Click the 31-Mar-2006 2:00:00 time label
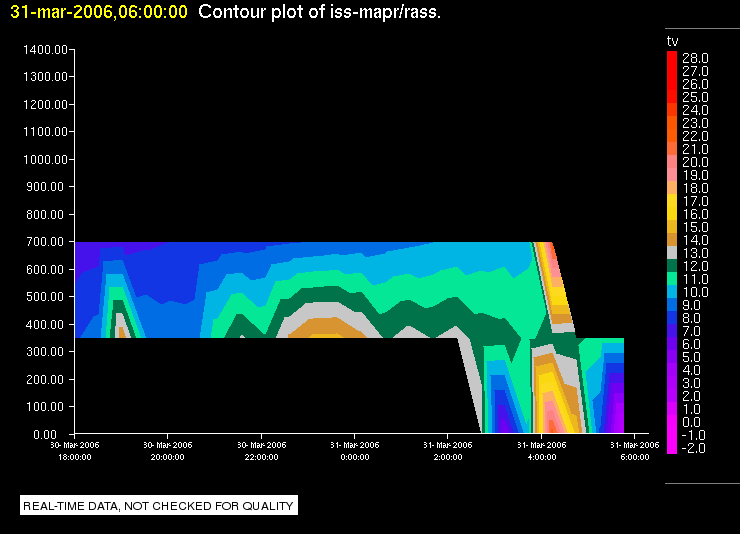740x534 pixels. 448,451
